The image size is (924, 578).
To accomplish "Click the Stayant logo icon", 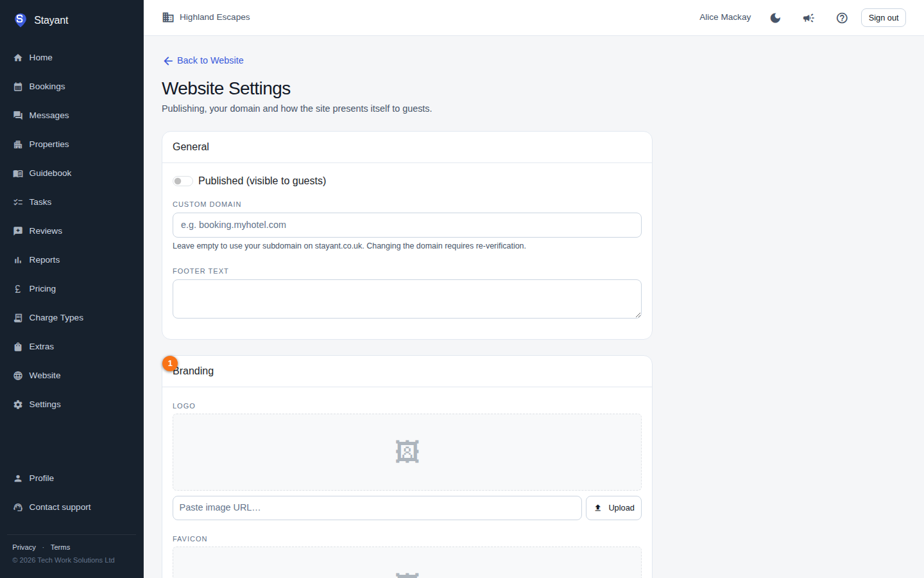I will point(20,20).
